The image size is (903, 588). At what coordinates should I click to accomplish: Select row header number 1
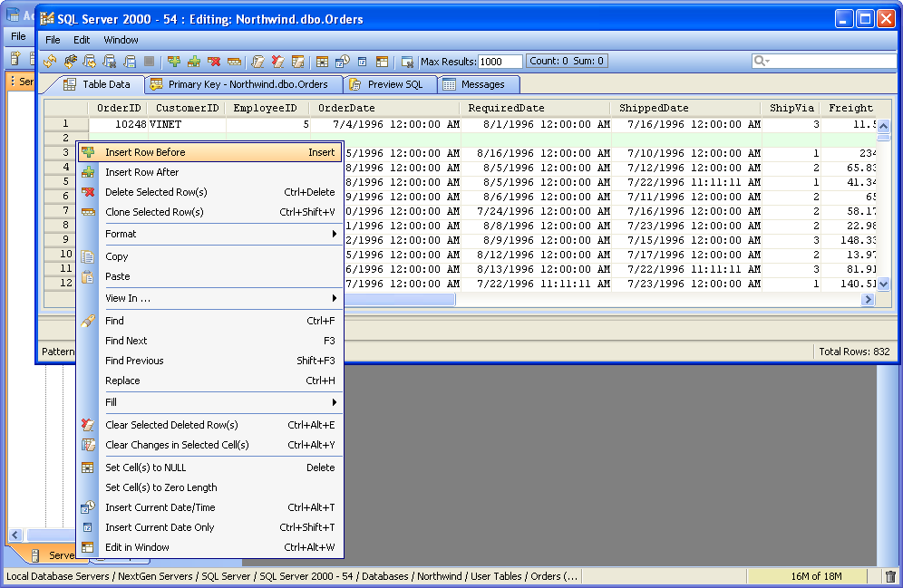pos(66,124)
